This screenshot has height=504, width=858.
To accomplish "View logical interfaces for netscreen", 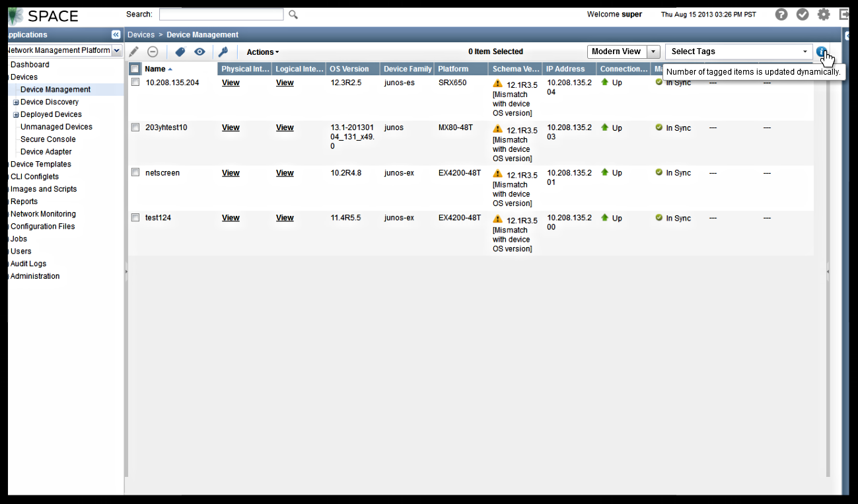I will (x=285, y=172).
